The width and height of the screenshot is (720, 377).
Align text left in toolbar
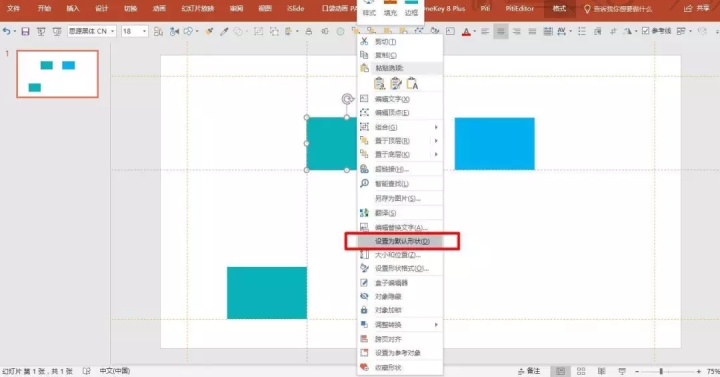click(485, 31)
